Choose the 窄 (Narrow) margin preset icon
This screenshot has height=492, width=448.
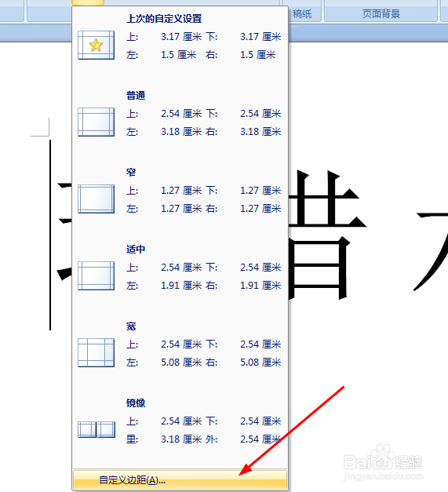click(x=96, y=199)
